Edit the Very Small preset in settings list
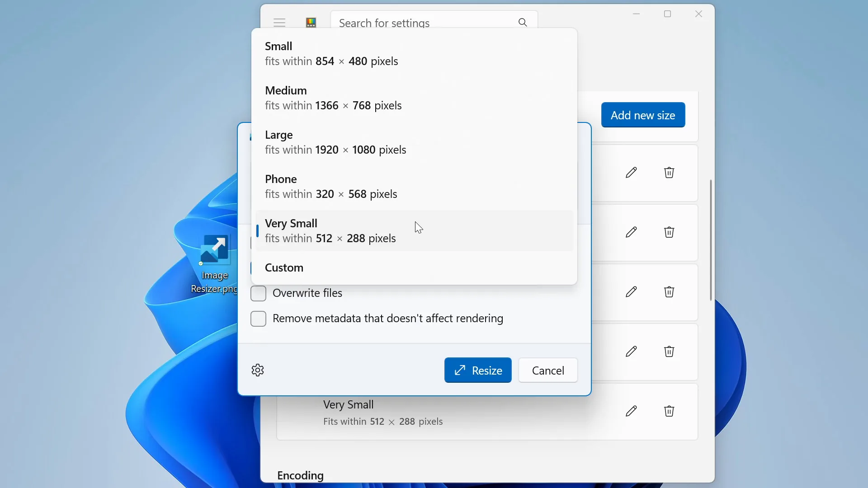 click(x=631, y=411)
